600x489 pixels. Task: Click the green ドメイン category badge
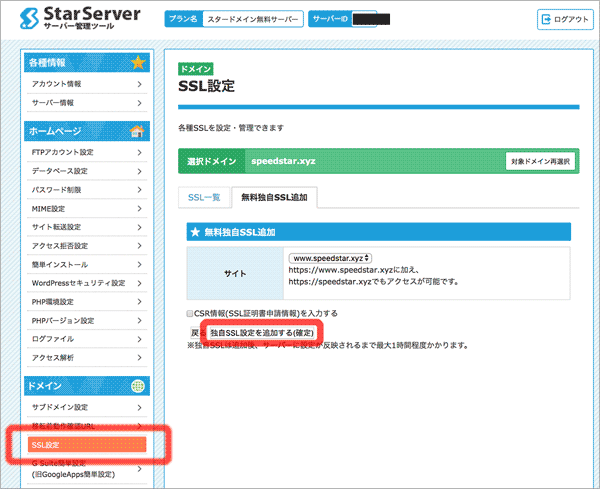click(196, 69)
